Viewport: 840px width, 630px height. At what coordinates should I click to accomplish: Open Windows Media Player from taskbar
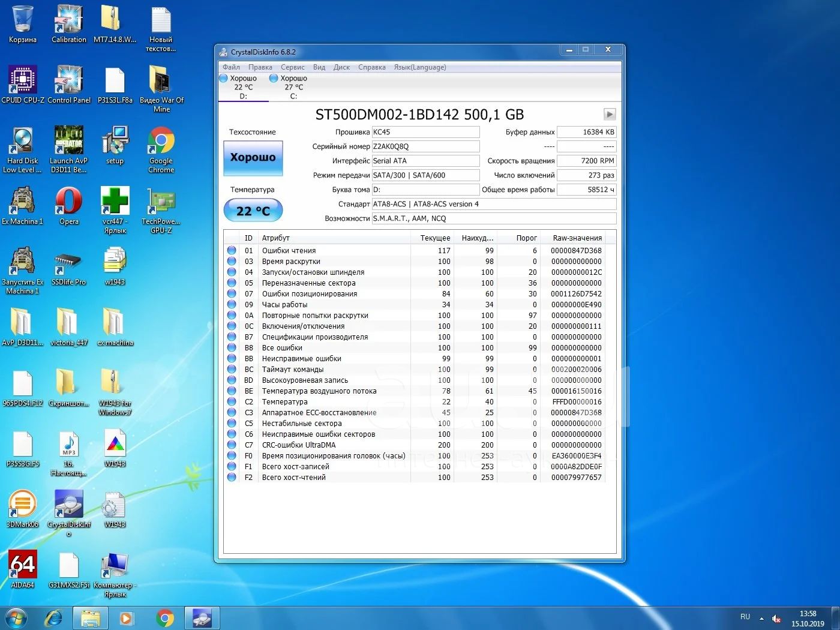coord(127,618)
